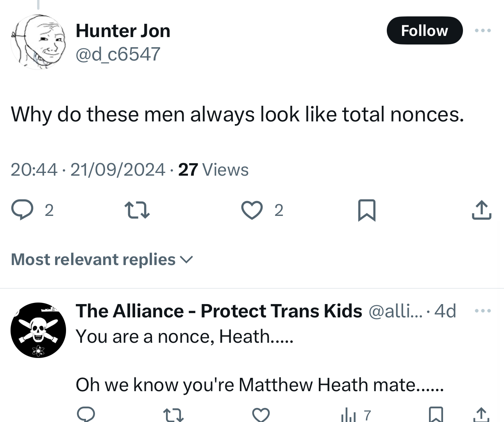
Task: Open the 4d timestamp on the reply
Action: (x=445, y=311)
